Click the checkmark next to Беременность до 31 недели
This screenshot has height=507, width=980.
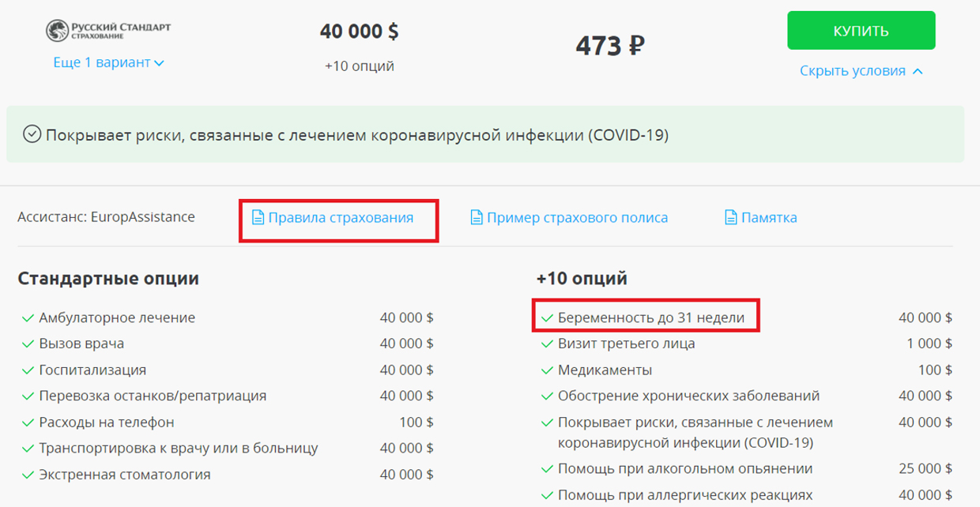(x=546, y=318)
